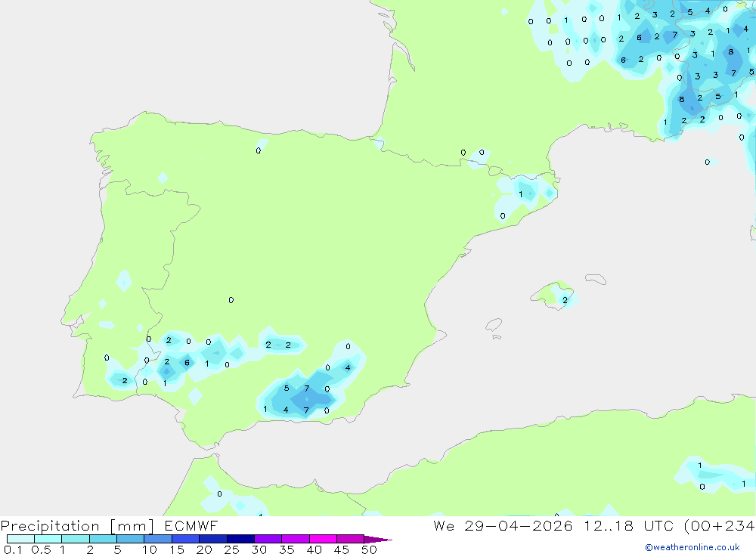The image size is (756, 554).
Task: Click the ECMWF model label
Action: [191, 526]
